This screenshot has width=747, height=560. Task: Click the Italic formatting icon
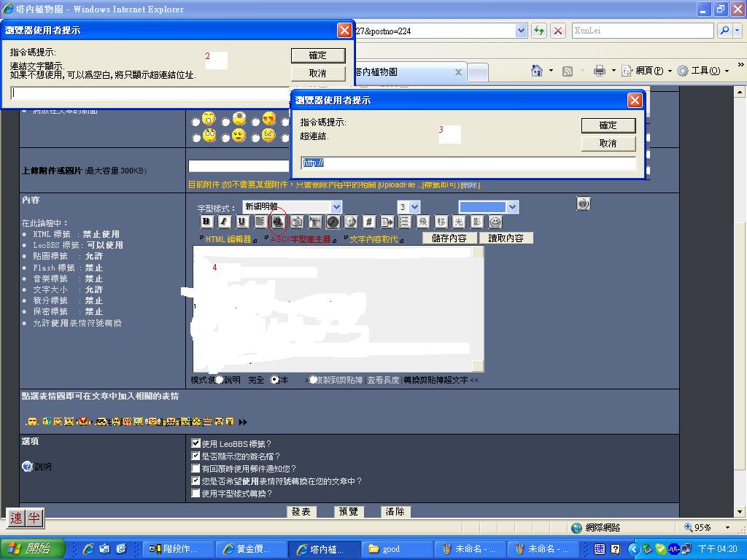(224, 222)
